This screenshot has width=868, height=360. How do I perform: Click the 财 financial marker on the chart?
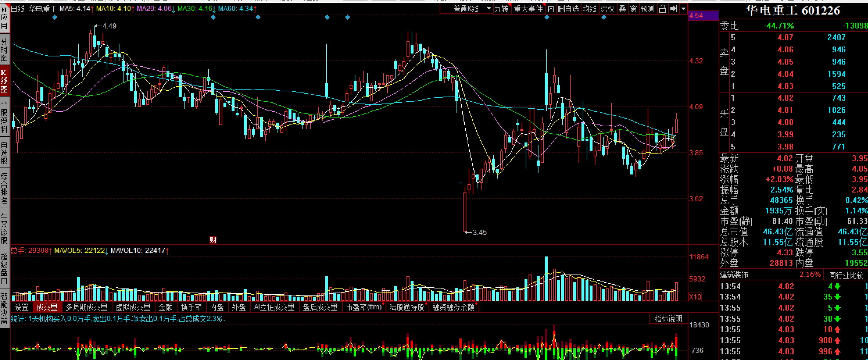pos(213,240)
